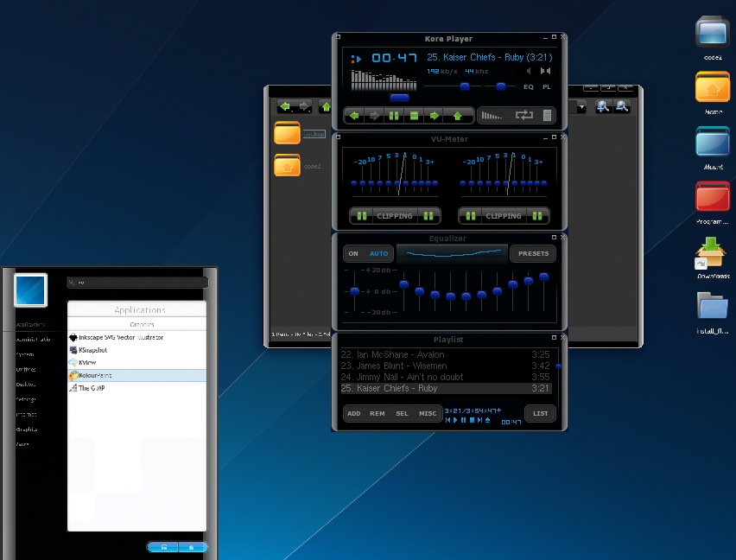Image resolution: width=736 pixels, height=560 pixels.
Task: Click right channel CLIPPING indicator in VU-Meter
Action: [x=504, y=216]
